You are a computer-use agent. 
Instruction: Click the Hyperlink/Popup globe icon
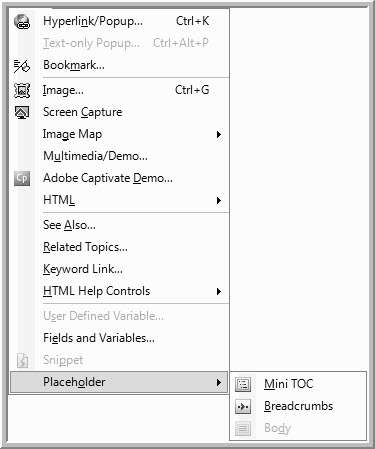(x=22, y=22)
